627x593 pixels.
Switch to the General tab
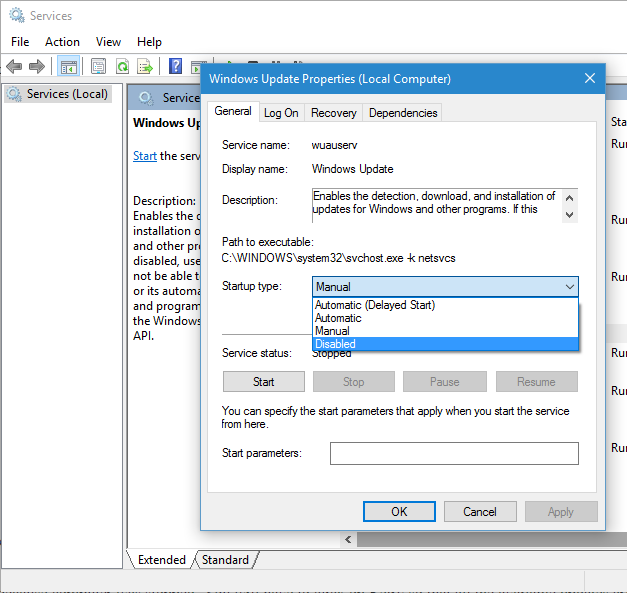[233, 111]
